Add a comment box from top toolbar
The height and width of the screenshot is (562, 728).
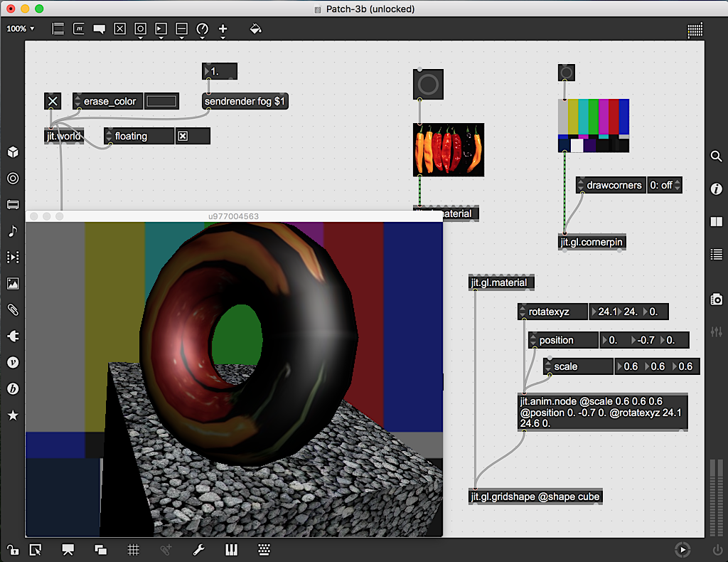click(99, 28)
